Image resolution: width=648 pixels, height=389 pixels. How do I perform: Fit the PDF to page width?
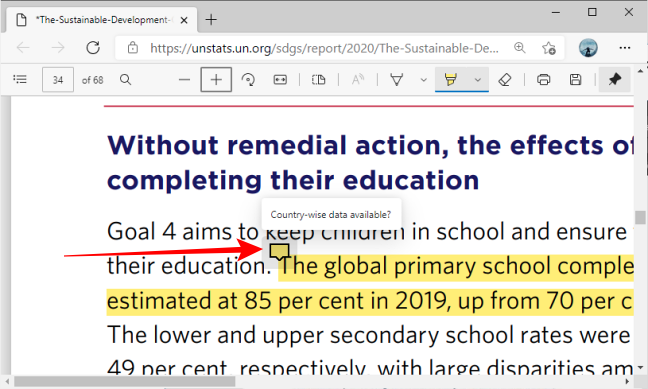[x=280, y=79]
